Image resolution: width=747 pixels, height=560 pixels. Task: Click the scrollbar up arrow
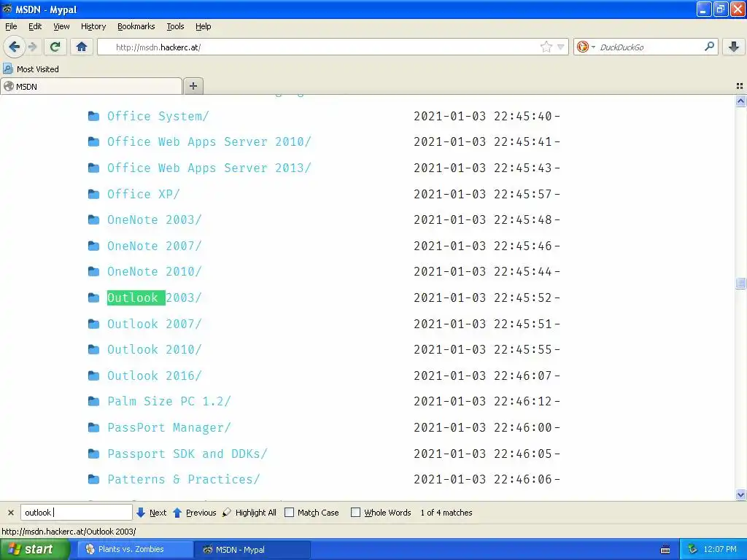coord(740,101)
